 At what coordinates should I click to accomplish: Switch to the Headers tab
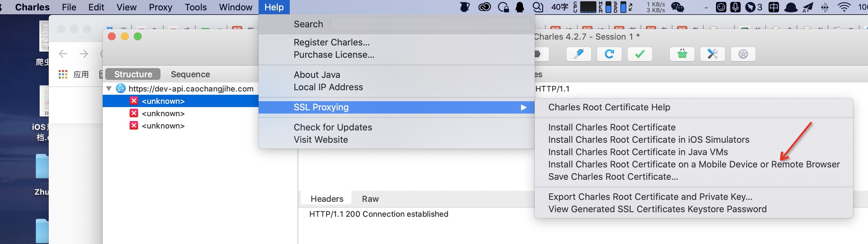[327, 199]
